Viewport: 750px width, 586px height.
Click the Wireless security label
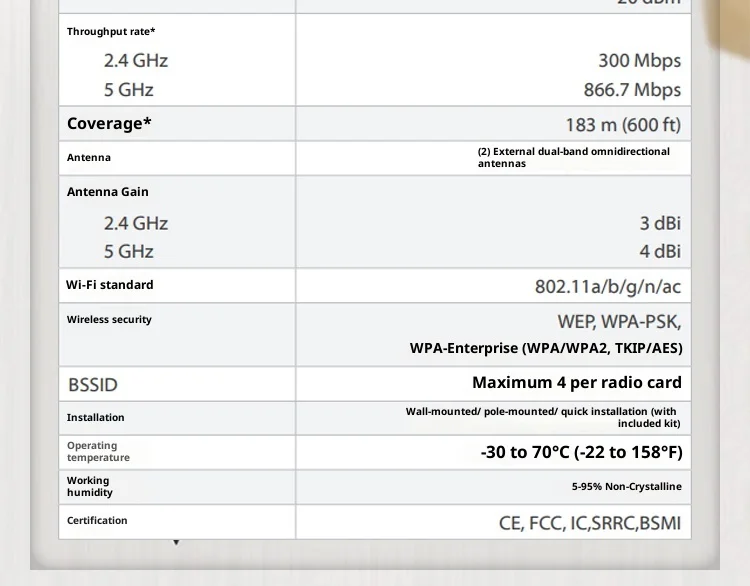(109, 320)
